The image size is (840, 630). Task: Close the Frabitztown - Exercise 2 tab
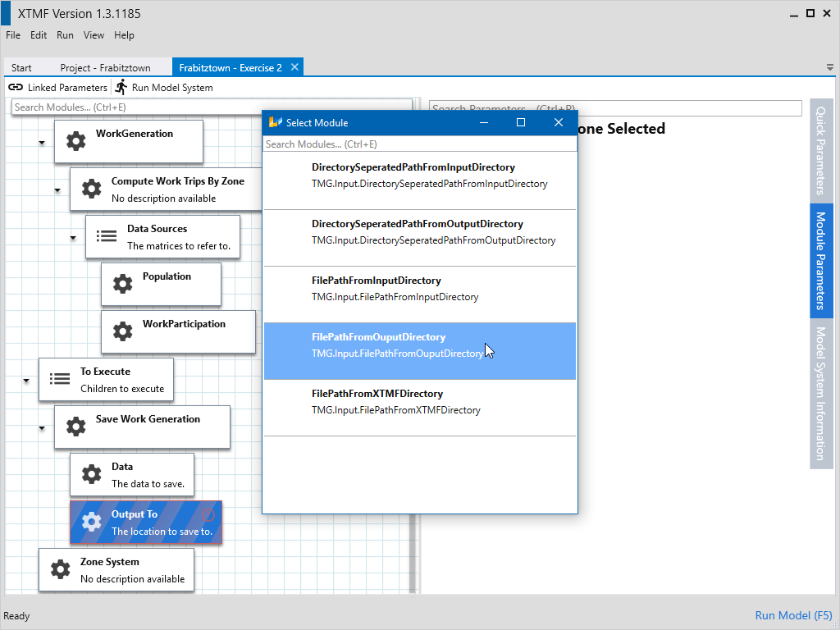coord(295,67)
